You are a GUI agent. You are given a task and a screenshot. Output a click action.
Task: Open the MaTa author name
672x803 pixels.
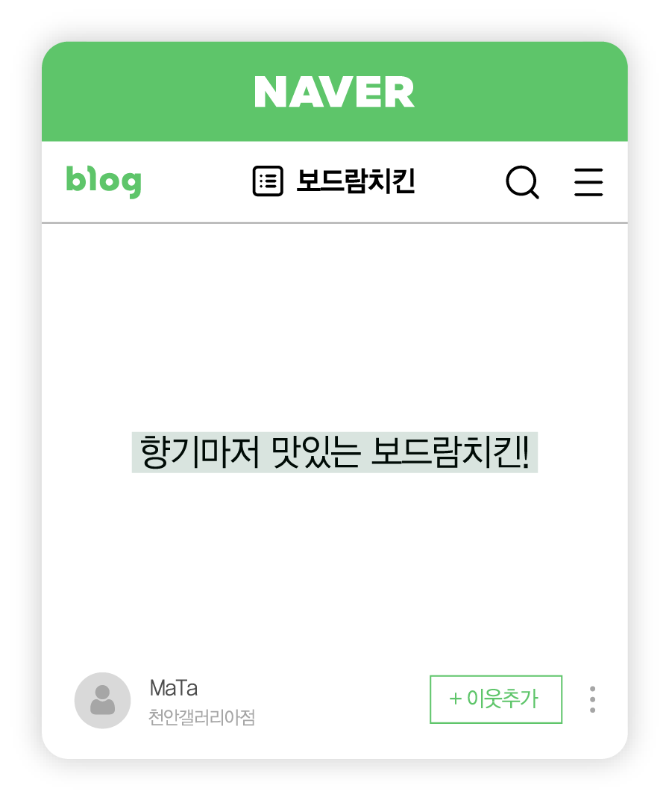coord(174,688)
